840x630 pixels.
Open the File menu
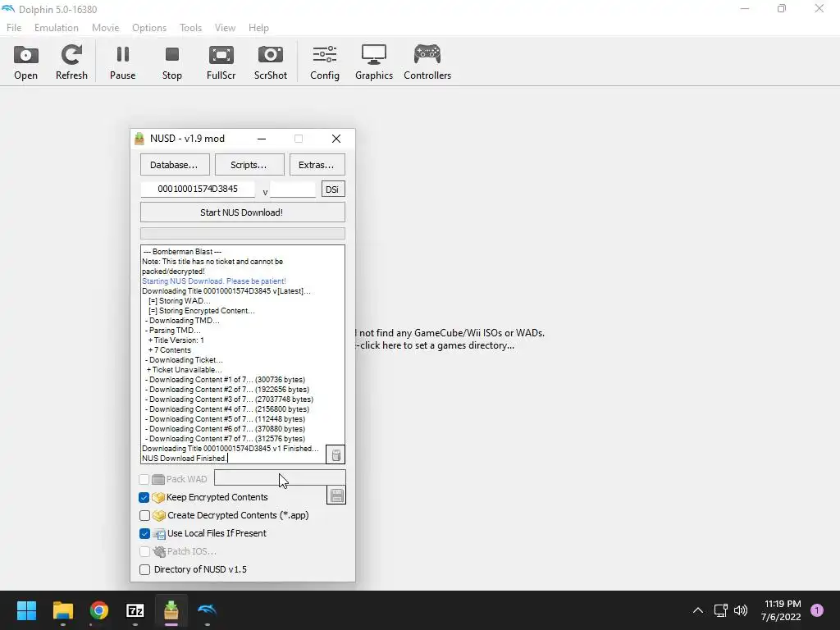[14, 28]
